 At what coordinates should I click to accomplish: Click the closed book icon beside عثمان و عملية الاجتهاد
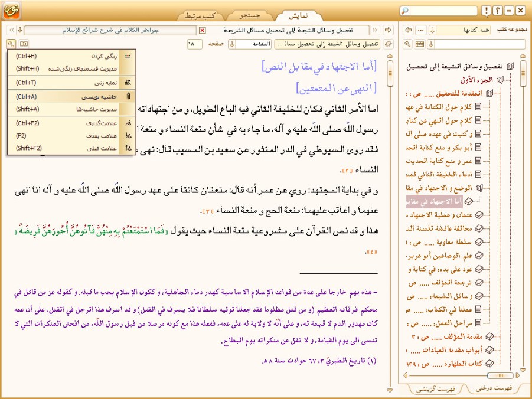click(x=479, y=215)
